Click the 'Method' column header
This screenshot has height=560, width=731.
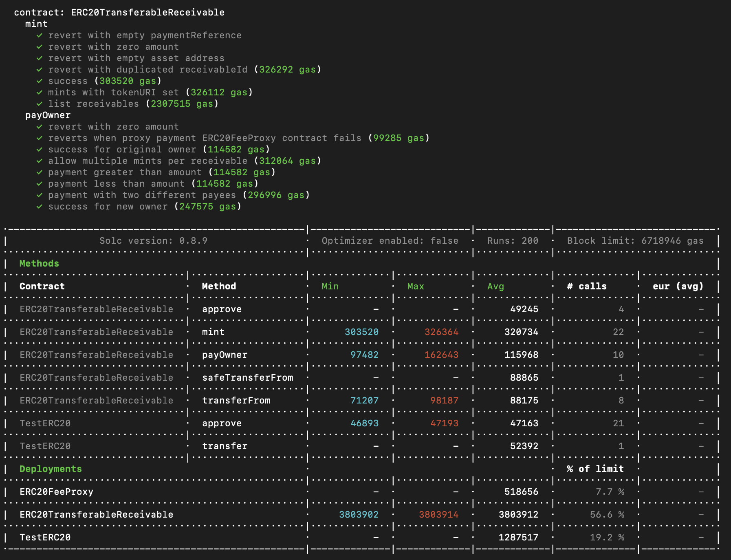click(219, 287)
